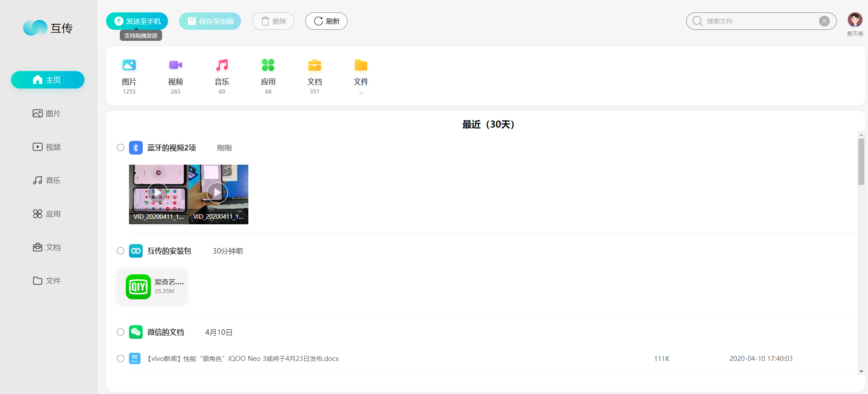This screenshot has height=394, width=868.
Task: Click the 互传 app logo
Action: pos(48,28)
